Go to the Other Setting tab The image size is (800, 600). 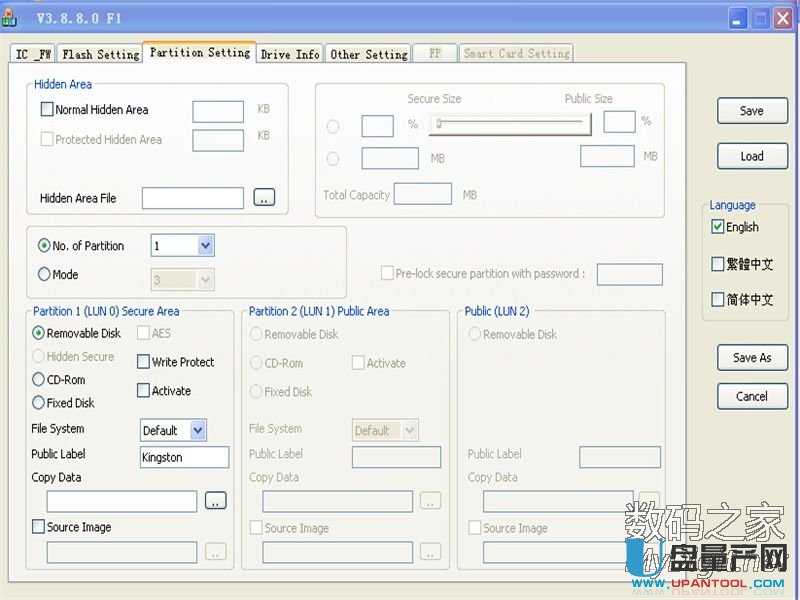coord(368,54)
